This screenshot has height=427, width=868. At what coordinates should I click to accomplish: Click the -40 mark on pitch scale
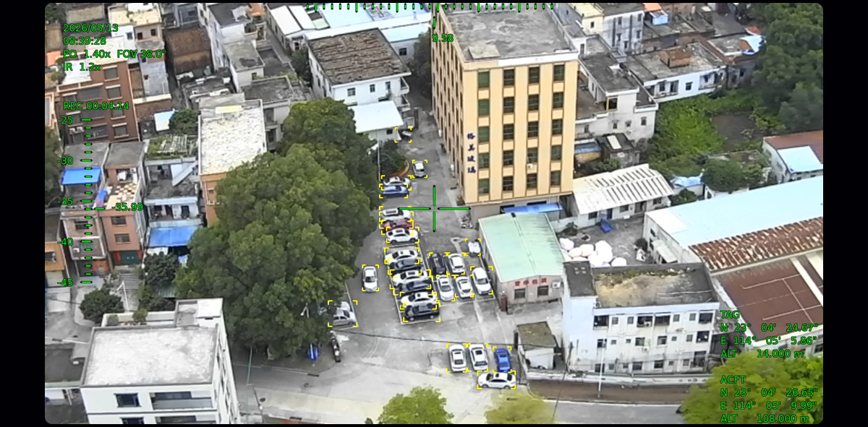tap(67, 241)
